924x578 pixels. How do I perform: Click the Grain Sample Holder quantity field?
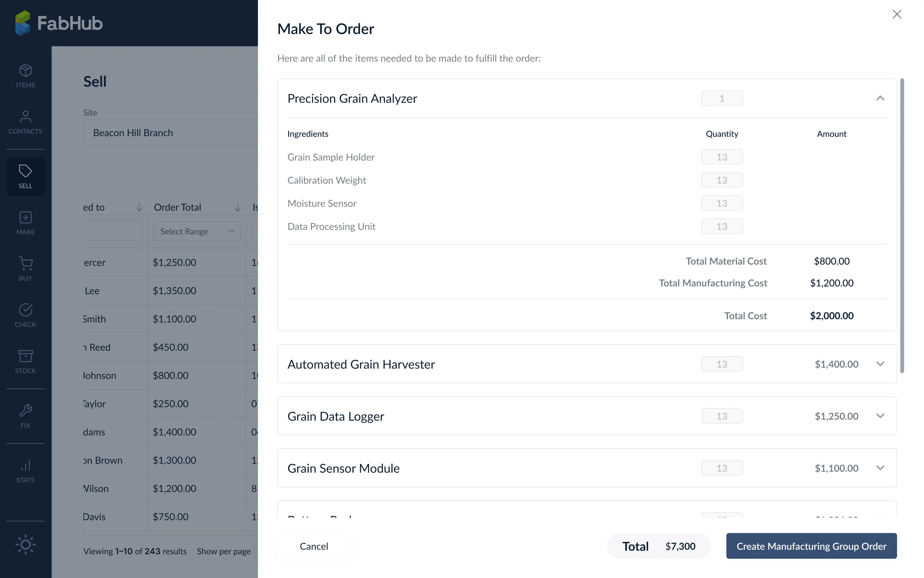pyautogui.click(x=722, y=157)
